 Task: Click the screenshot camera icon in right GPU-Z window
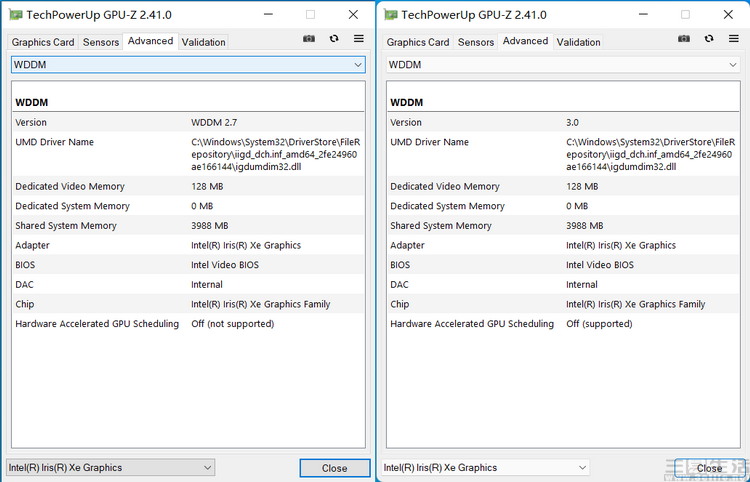(x=684, y=38)
